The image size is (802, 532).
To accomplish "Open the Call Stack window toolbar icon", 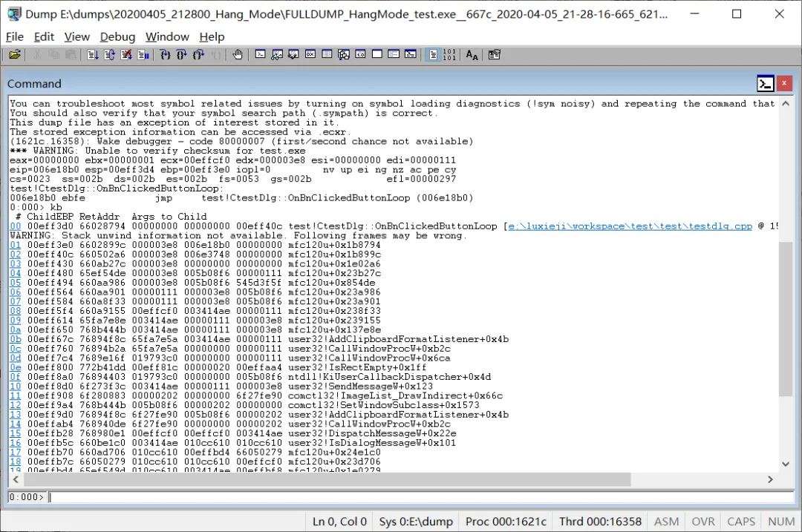I will tap(344, 55).
